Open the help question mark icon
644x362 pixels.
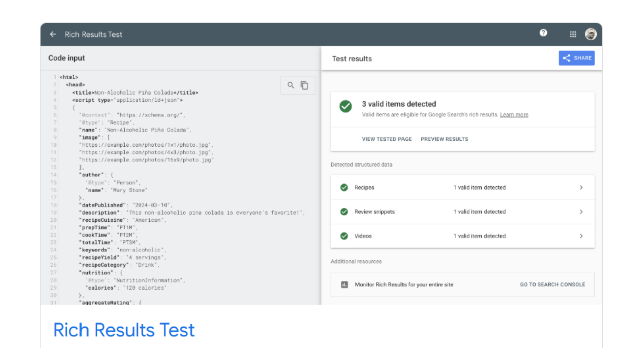click(543, 33)
